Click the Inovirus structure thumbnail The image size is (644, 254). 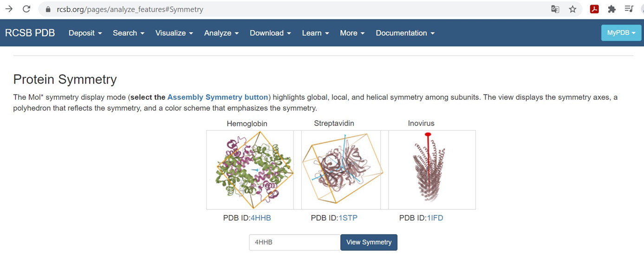[x=432, y=170]
